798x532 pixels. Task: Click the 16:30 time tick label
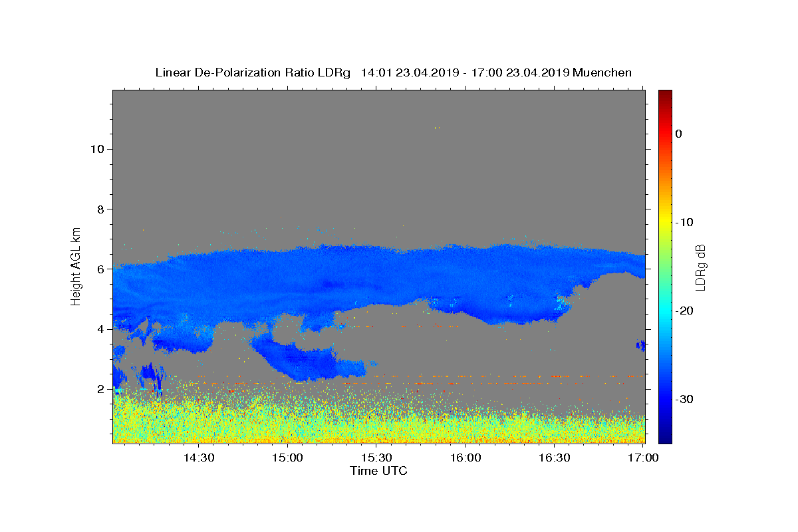click(x=555, y=458)
